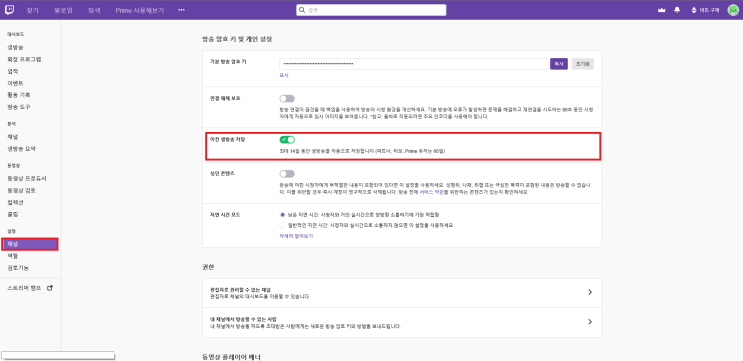
Task: Open 컬렉션 in the sidebar
Action: [15, 202]
